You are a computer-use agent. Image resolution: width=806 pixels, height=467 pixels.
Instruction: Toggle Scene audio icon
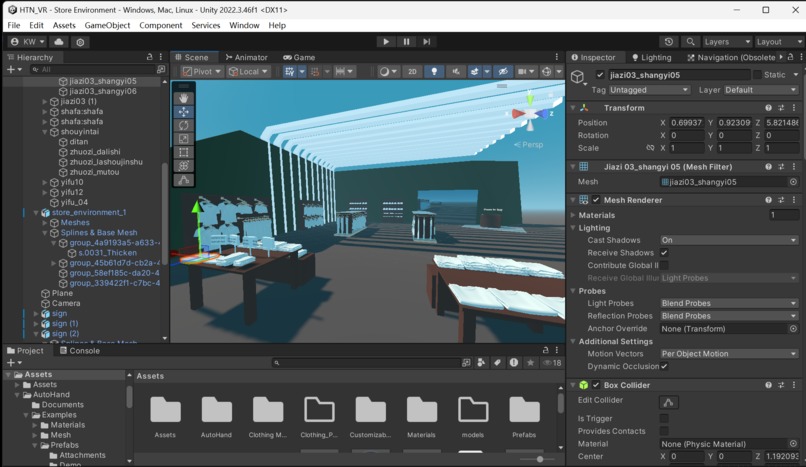(455, 71)
